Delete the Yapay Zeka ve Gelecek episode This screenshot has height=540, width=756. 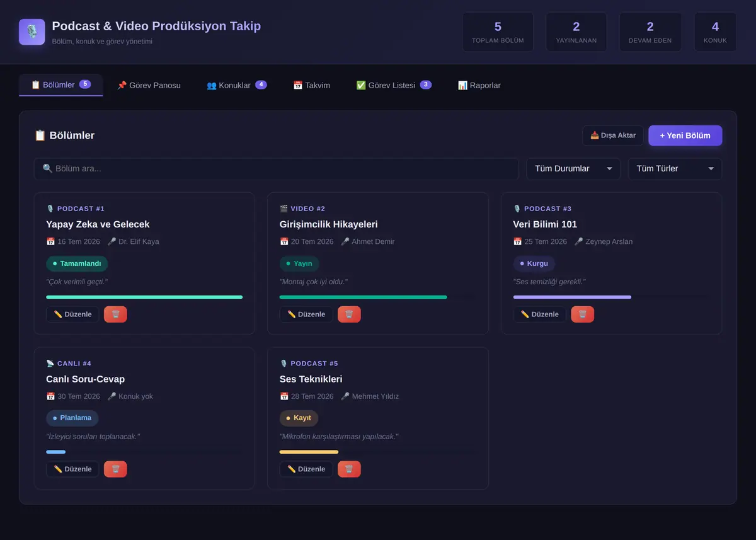tap(115, 314)
